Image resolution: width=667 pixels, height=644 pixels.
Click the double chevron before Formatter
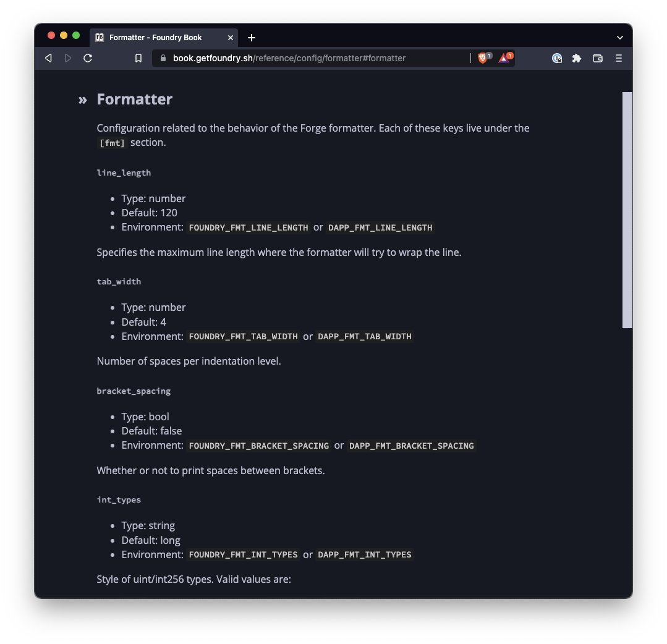82,100
